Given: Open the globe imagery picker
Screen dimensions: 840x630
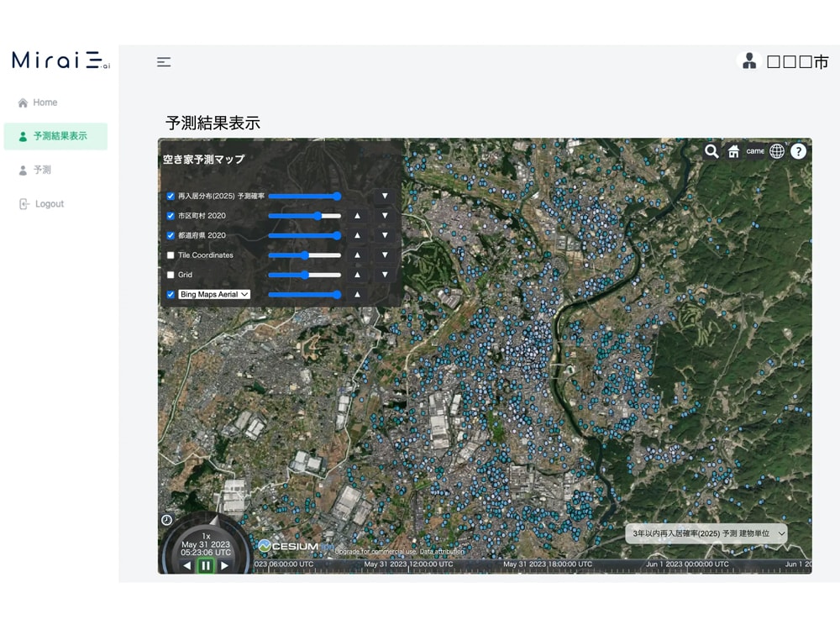Looking at the screenshot, I should click(x=777, y=151).
